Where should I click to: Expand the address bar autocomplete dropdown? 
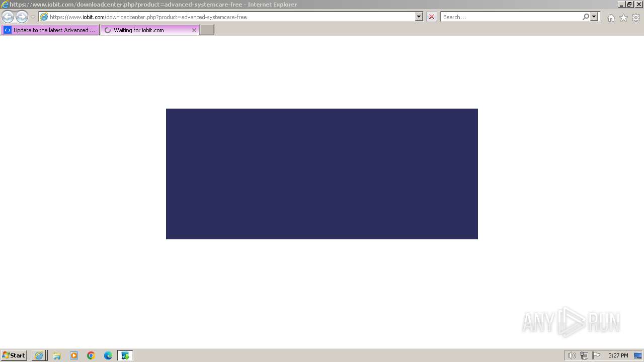click(419, 17)
